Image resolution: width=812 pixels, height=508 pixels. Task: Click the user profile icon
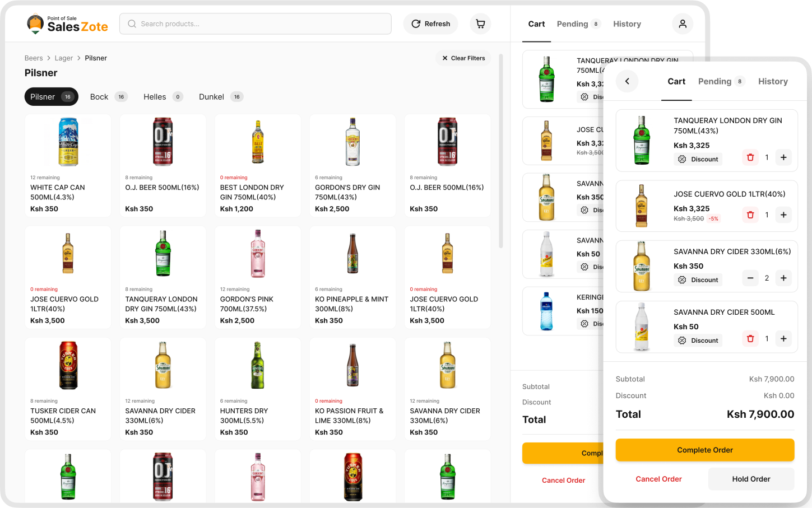[682, 24]
